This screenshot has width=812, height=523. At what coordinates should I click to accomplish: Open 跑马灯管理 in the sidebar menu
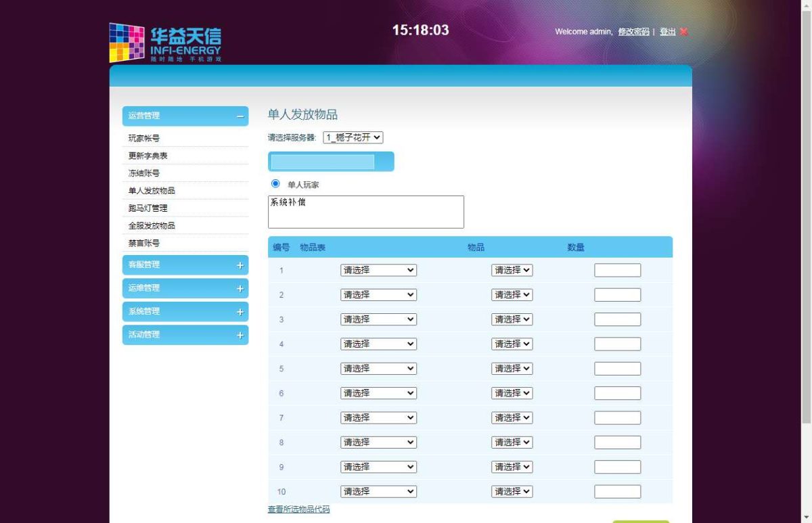[x=148, y=208]
